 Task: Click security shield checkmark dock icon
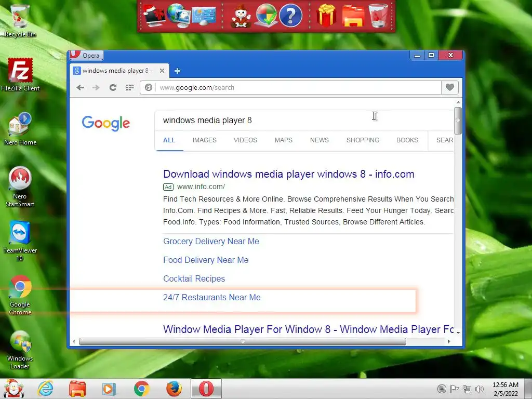[265, 15]
